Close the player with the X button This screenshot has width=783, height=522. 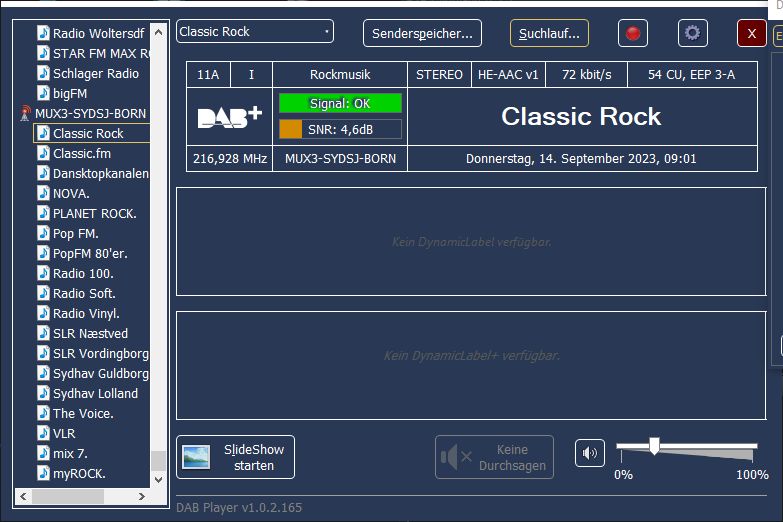click(751, 33)
